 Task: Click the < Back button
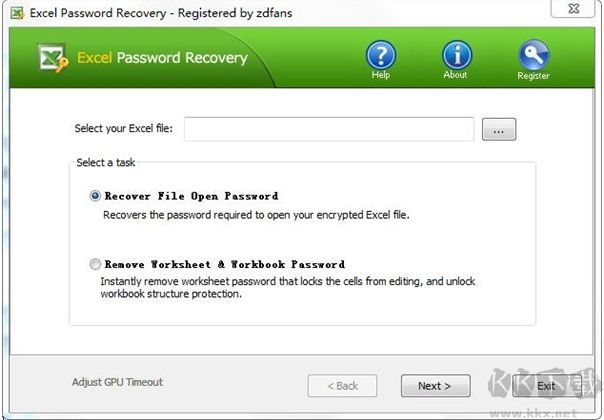(x=343, y=385)
